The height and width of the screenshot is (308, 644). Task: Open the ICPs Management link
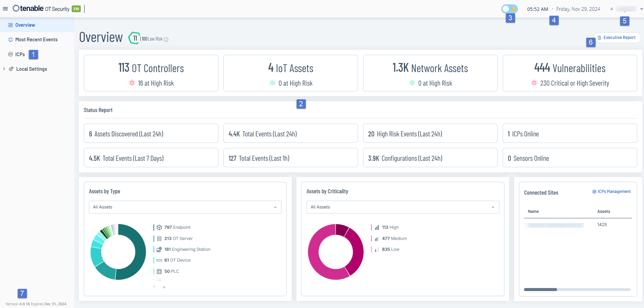612,192
